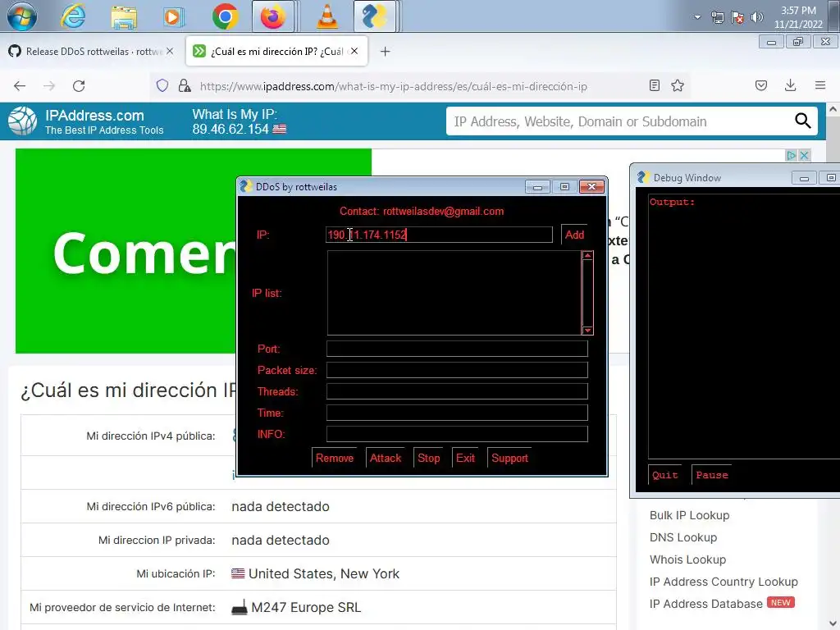Click the IP entry field in DDoS window
This screenshot has width=840, height=630.
click(440, 235)
